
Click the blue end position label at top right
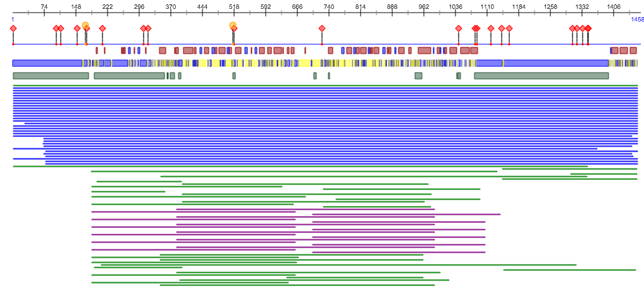[x=637, y=20]
